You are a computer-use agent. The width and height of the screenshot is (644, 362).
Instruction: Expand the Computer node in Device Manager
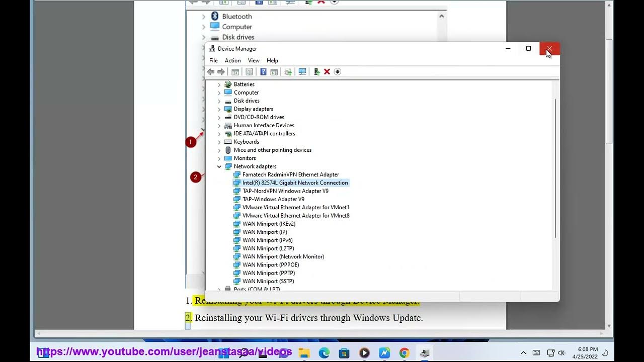tap(219, 93)
